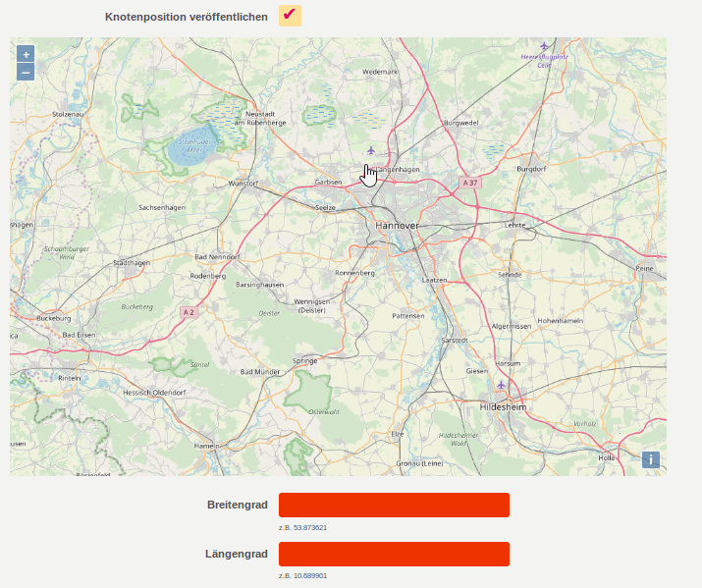
Task: Click the Hessisch Oldendorf label on map
Action: tap(154, 393)
